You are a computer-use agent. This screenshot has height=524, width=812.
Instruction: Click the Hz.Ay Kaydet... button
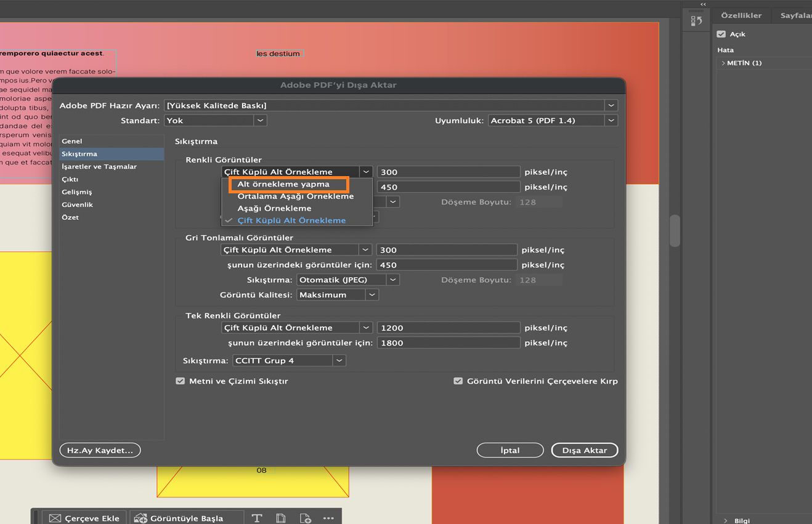(x=100, y=451)
